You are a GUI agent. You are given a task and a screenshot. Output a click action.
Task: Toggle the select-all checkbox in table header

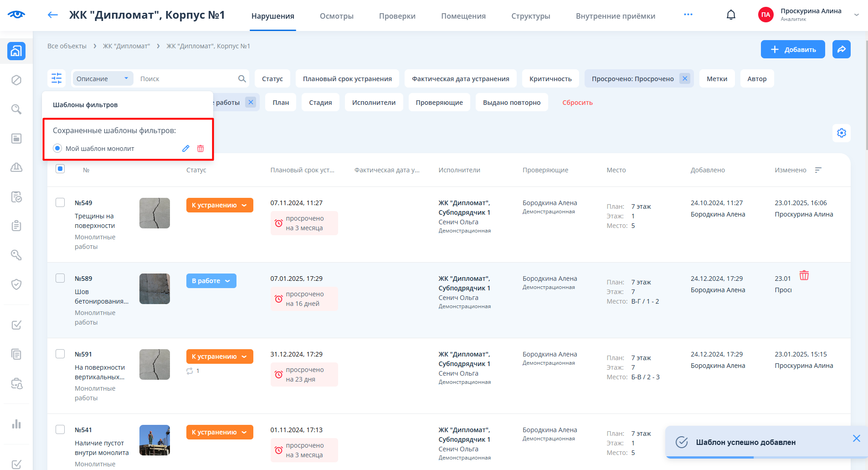click(60, 169)
